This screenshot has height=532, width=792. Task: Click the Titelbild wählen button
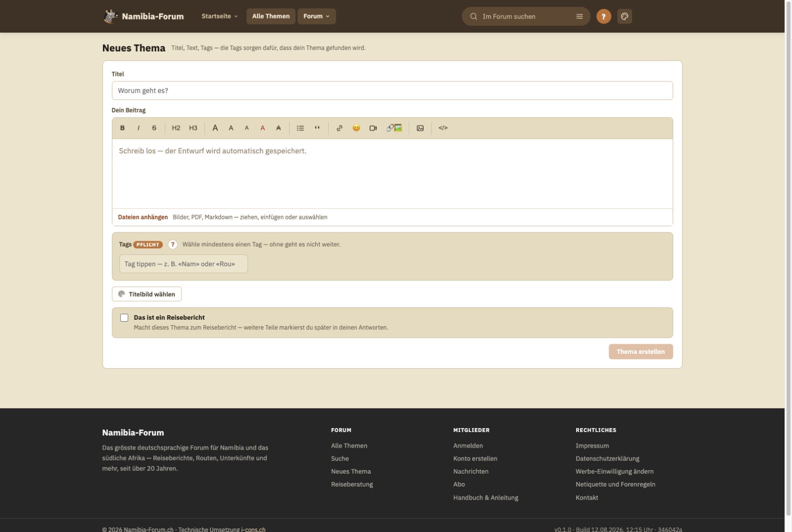click(x=147, y=294)
